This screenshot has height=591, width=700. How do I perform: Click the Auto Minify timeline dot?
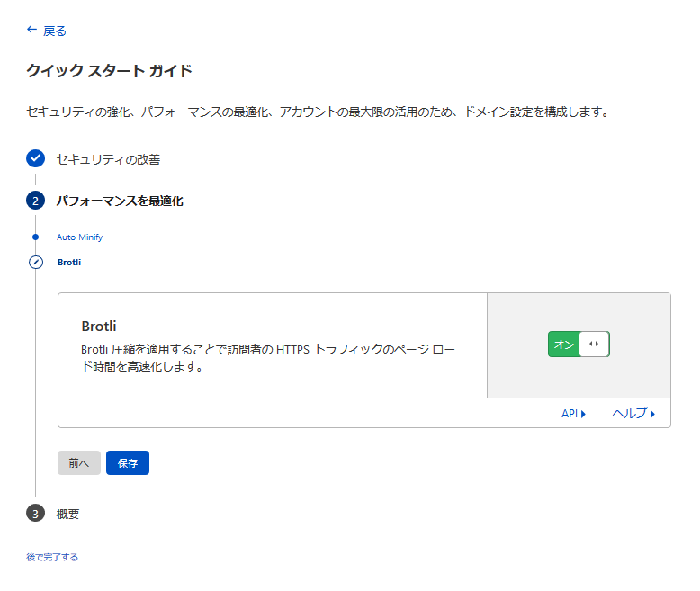35,237
